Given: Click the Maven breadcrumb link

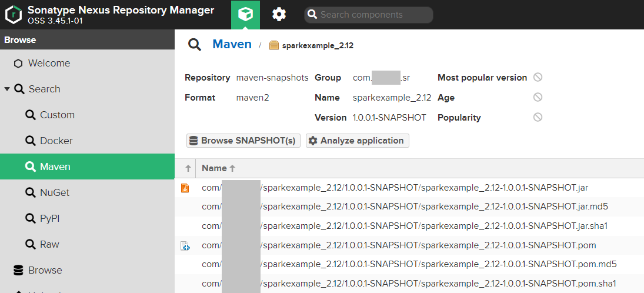Looking at the screenshot, I should pyautogui.click(x=232, y=44).
